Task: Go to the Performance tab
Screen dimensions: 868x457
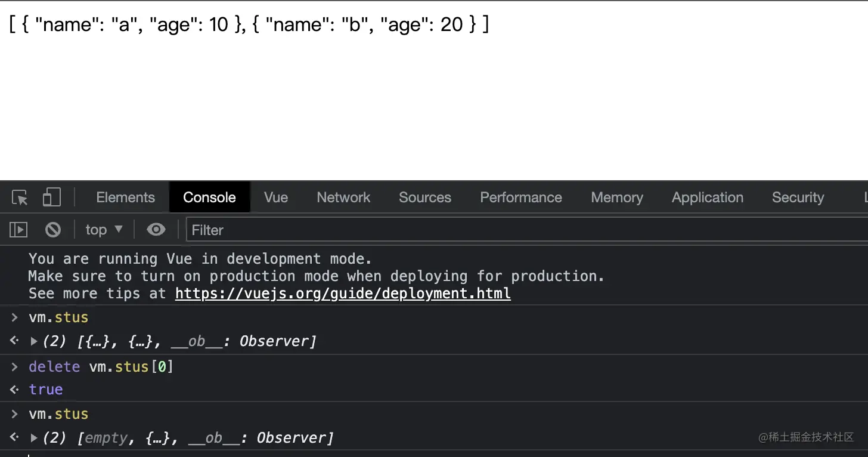Action: (x=521, y=197)
